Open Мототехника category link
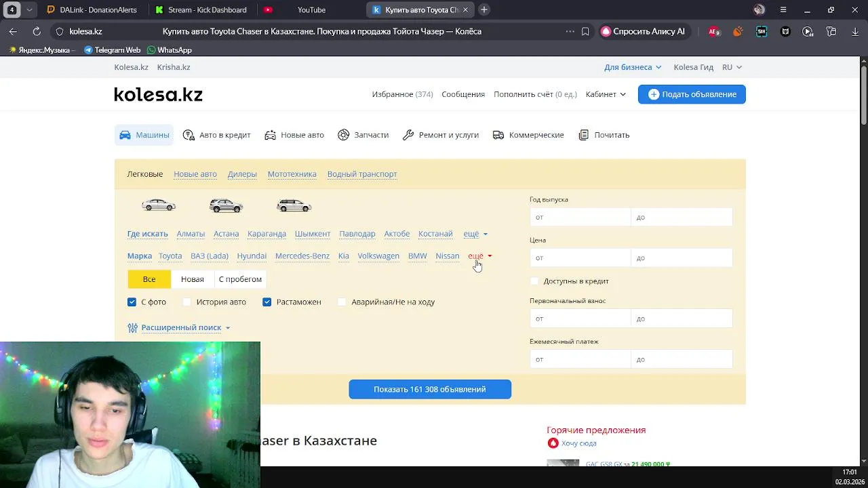Image resolution: width=868 pixels, height=488 pixels. [292, 174]
